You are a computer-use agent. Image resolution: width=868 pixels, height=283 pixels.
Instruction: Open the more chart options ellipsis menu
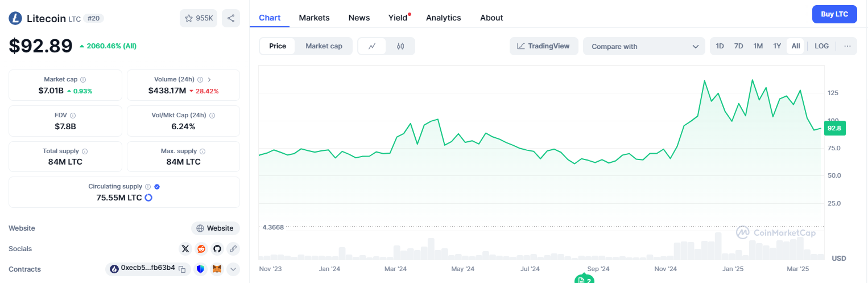click(x=847, y=46)
